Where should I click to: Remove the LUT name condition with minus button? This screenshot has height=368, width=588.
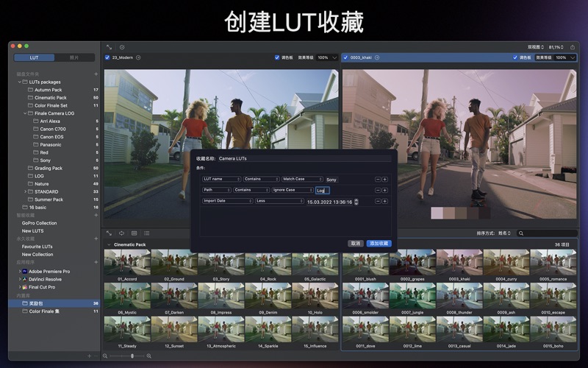[378, 179]
